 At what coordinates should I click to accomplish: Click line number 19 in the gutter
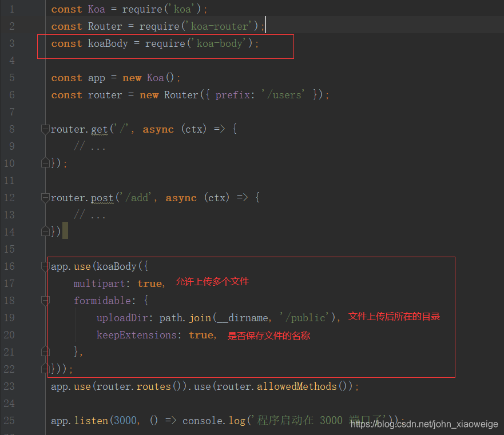coord(9,317)
